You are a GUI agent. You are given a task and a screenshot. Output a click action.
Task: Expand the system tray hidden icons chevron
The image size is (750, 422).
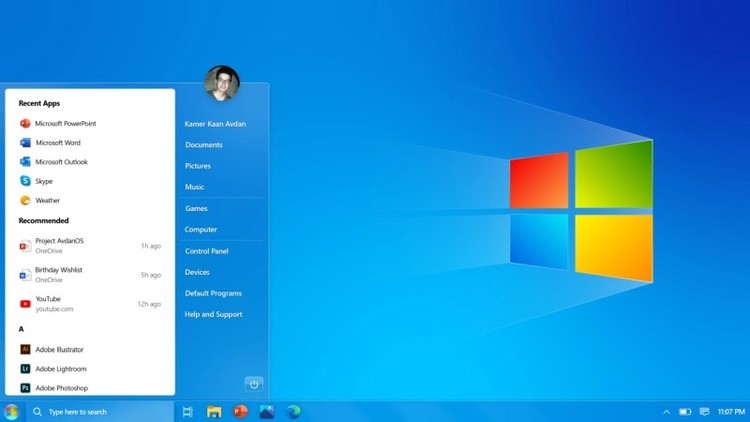pos(666,411)
